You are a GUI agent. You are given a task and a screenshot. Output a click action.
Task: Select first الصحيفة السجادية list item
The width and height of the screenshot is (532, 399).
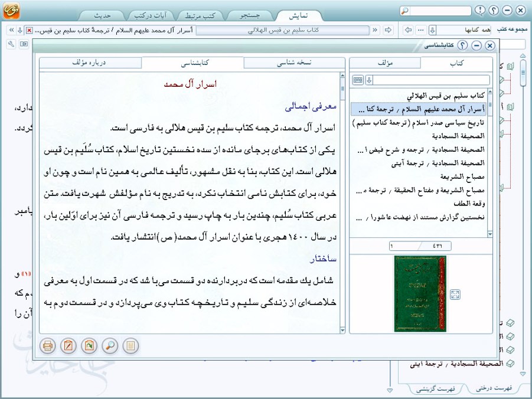click(419, 136)
